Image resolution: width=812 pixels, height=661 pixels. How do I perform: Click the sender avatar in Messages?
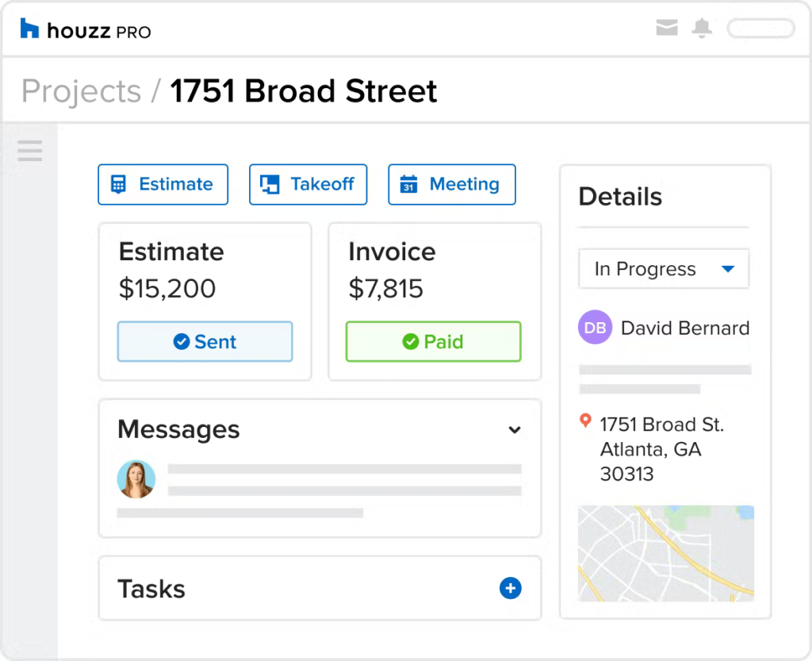pyautogui.click(x=136, y=478)
